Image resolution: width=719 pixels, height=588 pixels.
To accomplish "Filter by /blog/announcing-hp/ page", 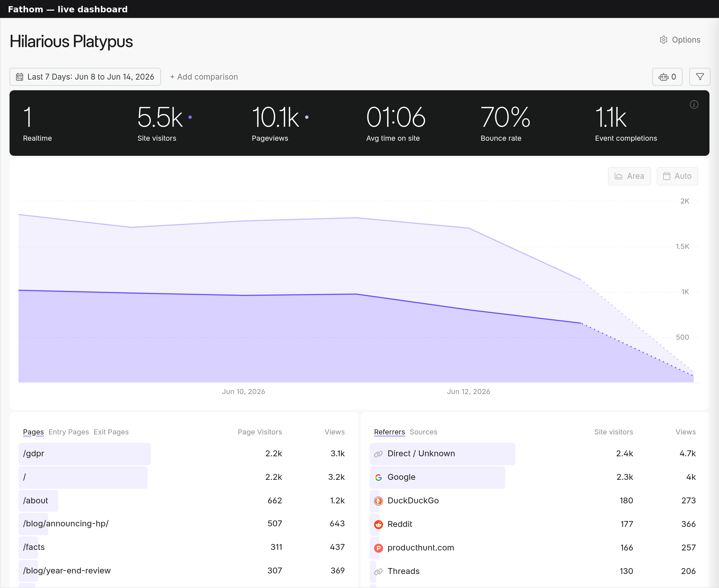I will coord(184,524).
